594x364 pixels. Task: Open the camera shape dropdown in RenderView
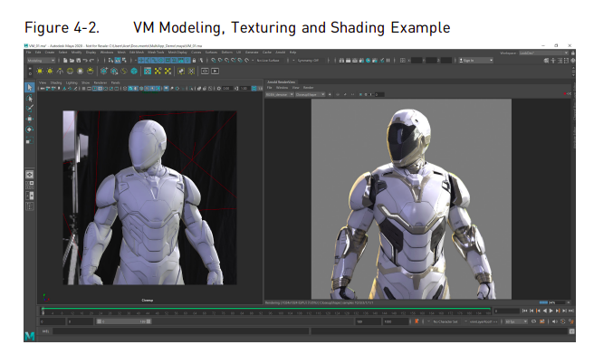point(310,95)
